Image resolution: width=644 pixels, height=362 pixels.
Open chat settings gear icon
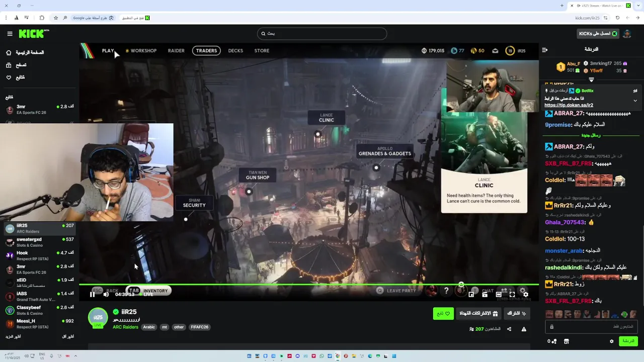pyautogui.click(x=612, y=341)
